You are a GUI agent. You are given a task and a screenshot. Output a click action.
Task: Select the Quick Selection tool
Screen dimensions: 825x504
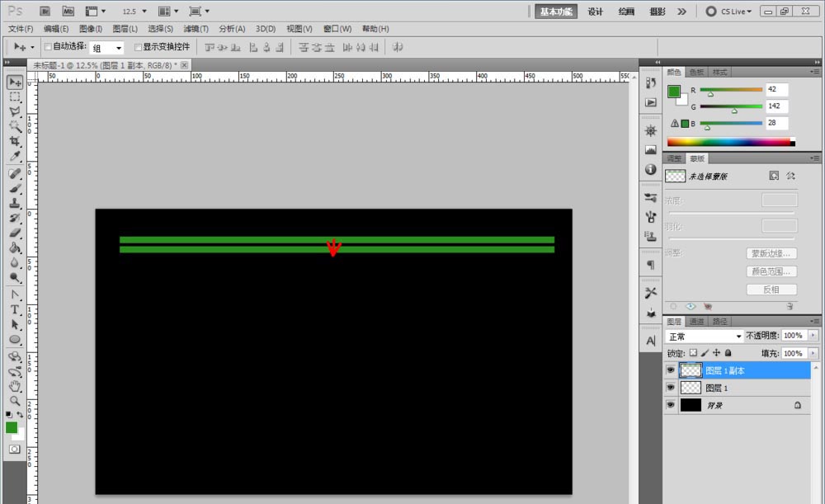pyautogui.click(x=15, y=126)
